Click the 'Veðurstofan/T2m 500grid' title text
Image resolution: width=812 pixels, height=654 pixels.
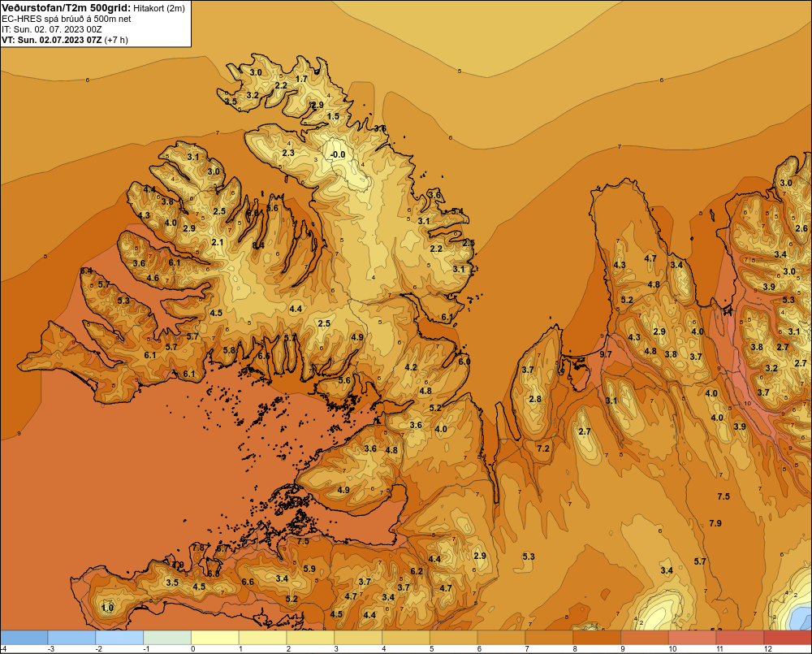click(x=67, y=7)
